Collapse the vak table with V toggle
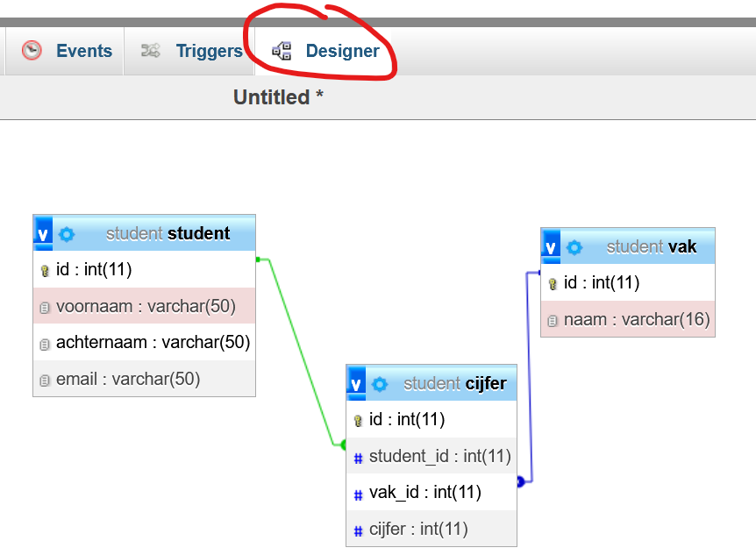756x555 pixels. click(551, 247)
